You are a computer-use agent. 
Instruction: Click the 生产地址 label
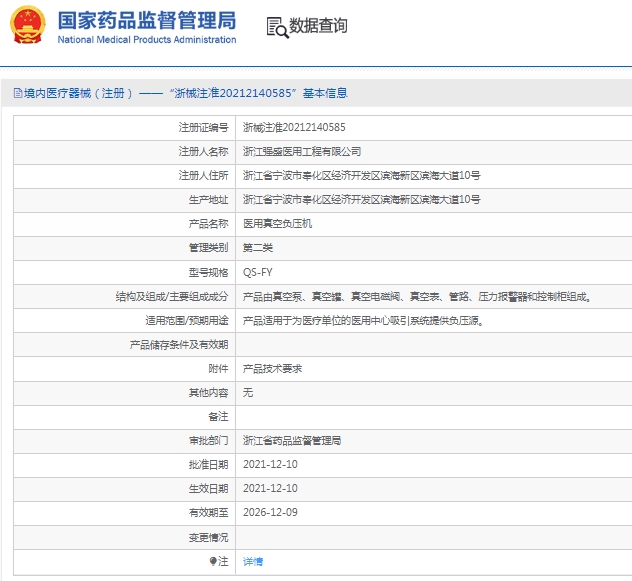(208, 200)
